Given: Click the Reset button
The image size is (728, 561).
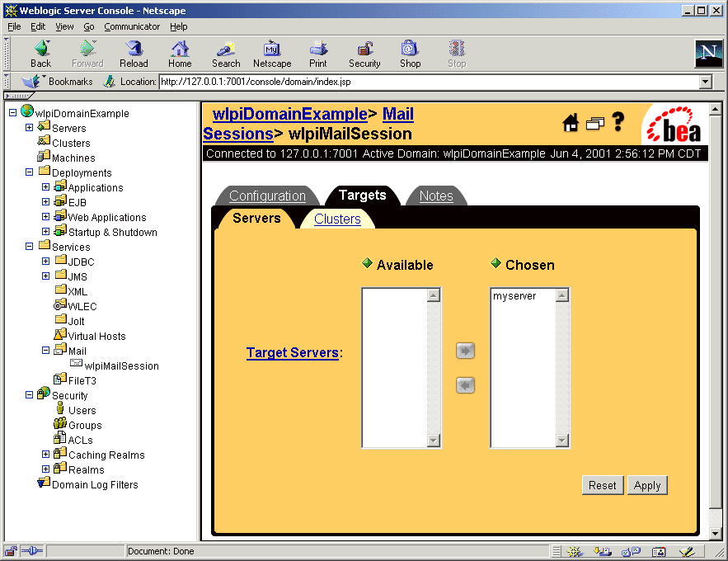Looking at the screenshot, I should tap(603, 485).
